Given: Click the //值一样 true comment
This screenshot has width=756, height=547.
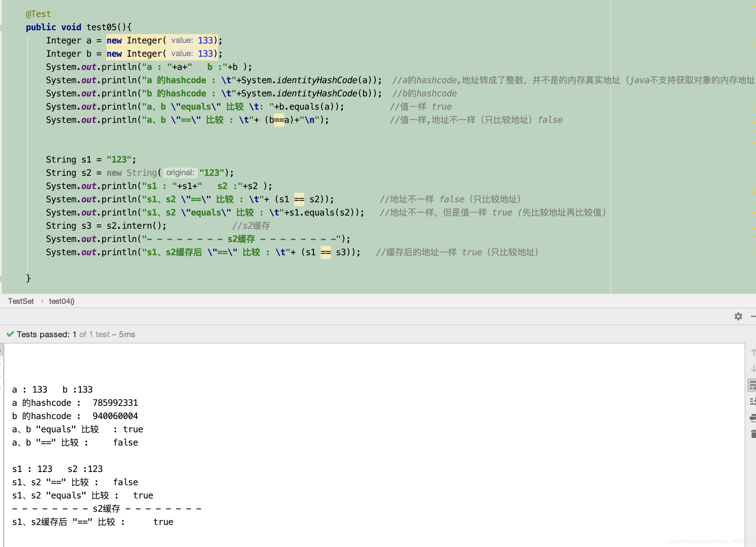Looking at the screenshot, I should [421, 107].
